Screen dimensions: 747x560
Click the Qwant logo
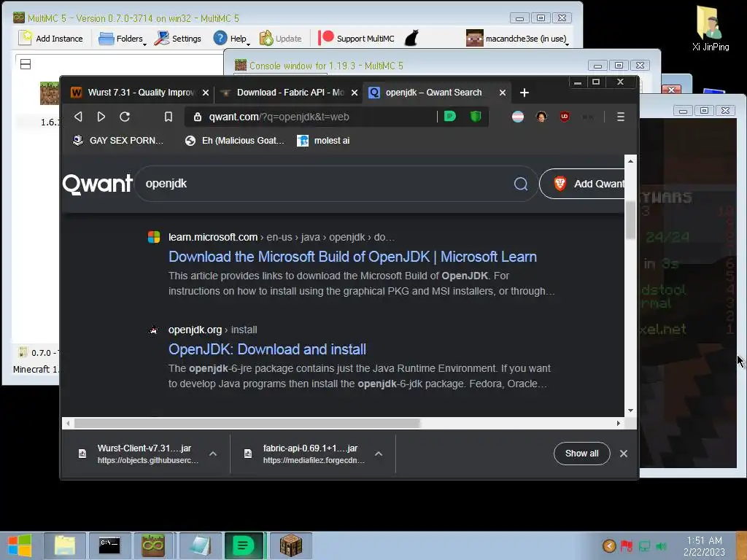98,184
